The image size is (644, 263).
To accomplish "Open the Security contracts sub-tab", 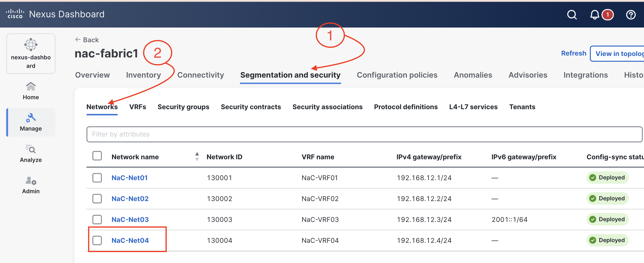I will [x=251, y=107].
